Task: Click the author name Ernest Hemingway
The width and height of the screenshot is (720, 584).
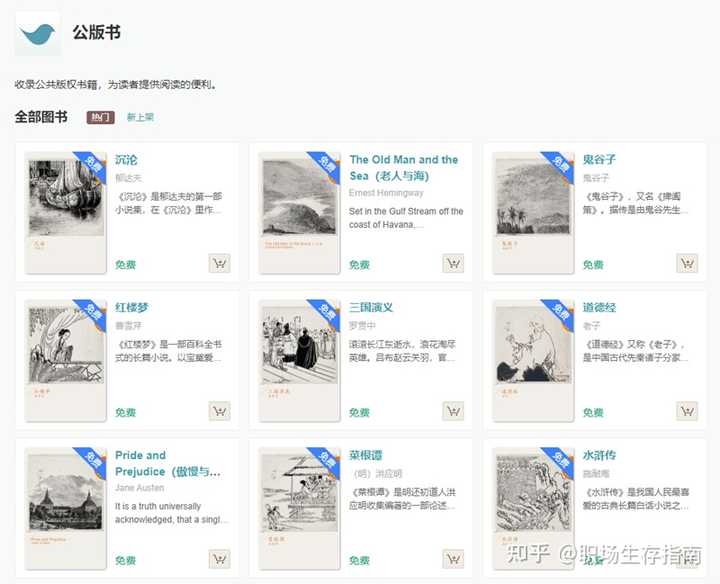Action: (386, 193)
